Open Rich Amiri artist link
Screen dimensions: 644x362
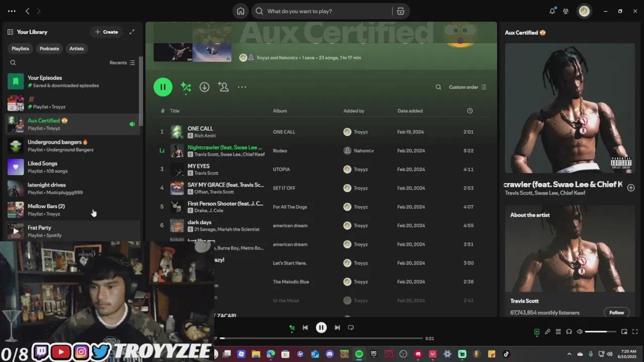pos(205,136)
